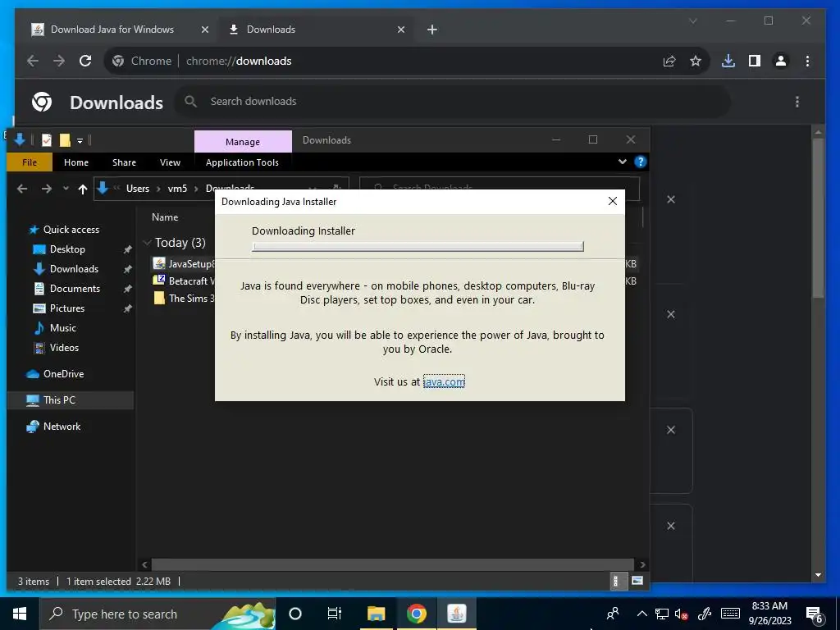Open the Home ribbon tab
Viewport: 840px width, 630px height.
[76, 162]
